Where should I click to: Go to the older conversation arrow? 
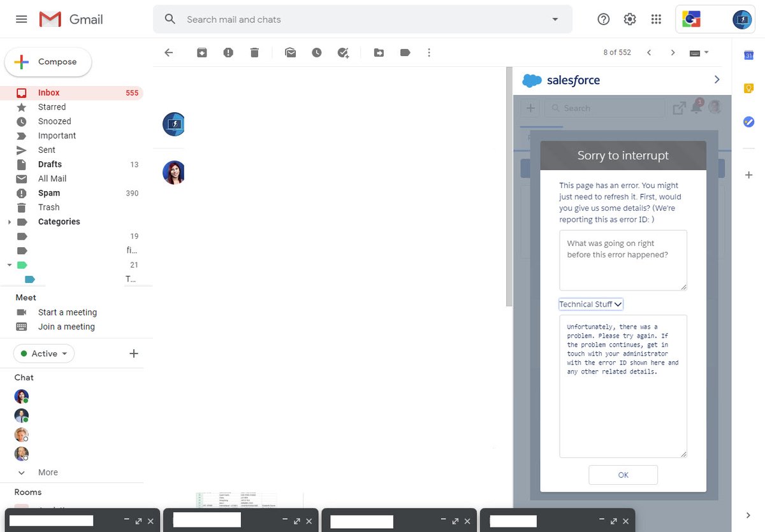(x=673, y=52)
